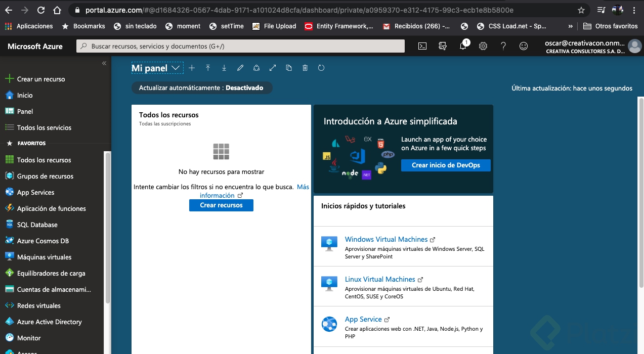Go to browser home page icon

(57, 10)
